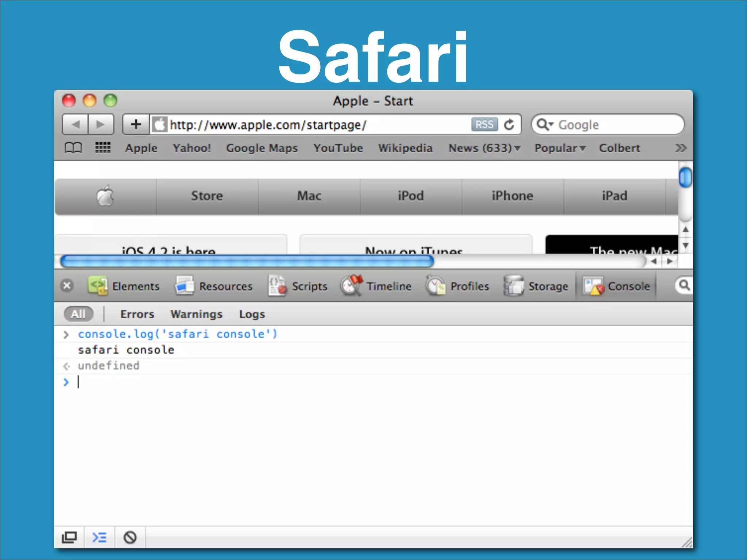Click the Apple logo in site navigation
This screenshot has height=560, width=747.
pos(105,196)
